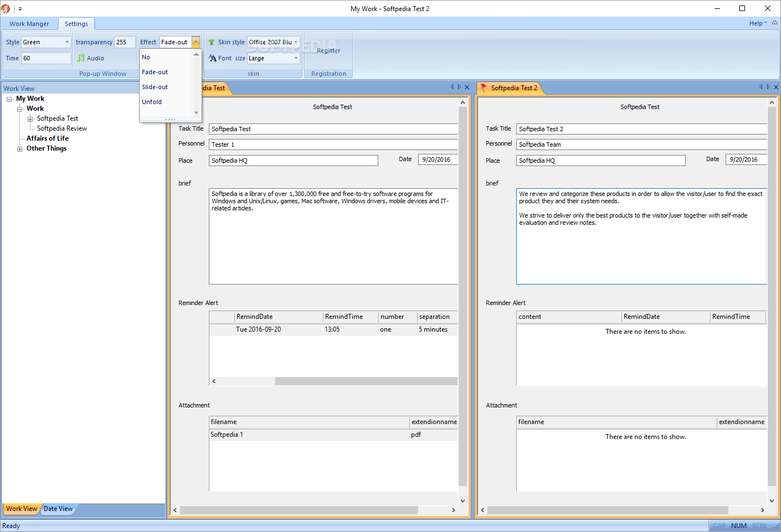Click the Audio music note icon

pos(81,58)
